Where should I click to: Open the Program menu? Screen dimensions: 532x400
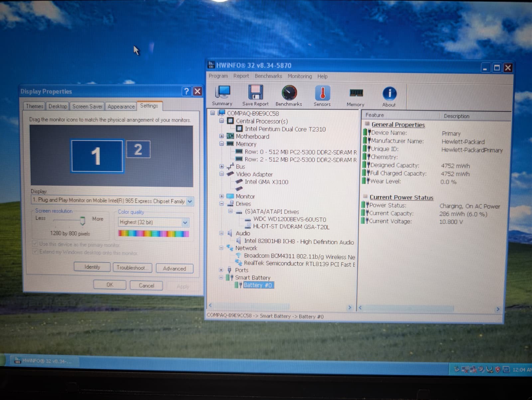(218, 76)
